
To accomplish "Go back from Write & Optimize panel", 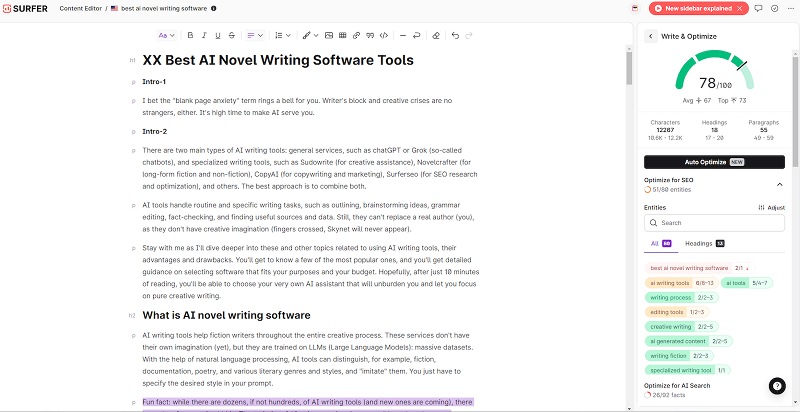I will (x=651, y=36).
